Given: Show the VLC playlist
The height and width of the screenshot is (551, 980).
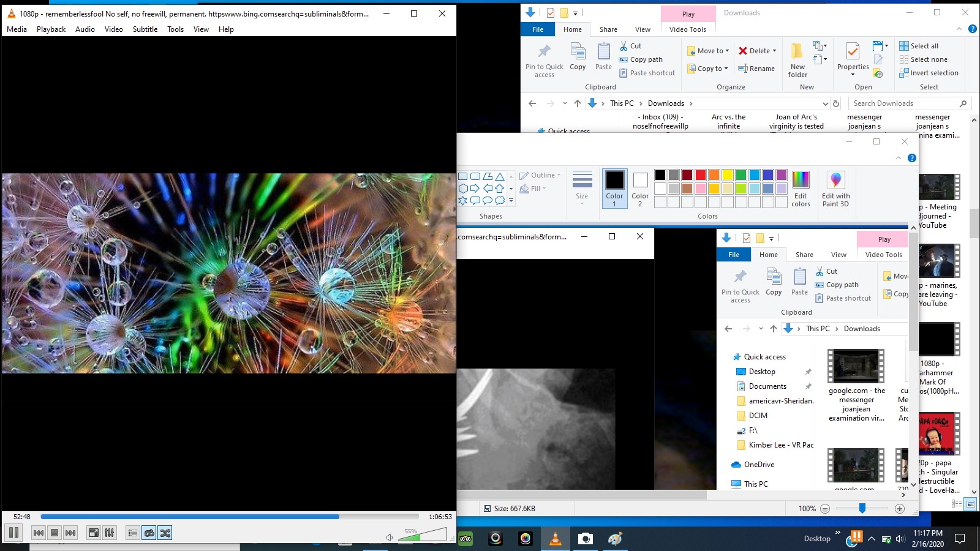Looking at the screenshot, I should 133,533.
